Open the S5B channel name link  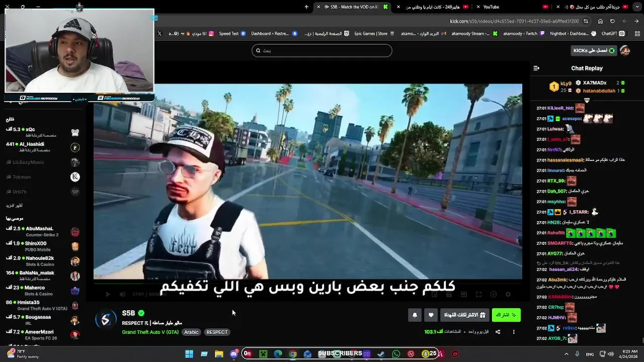(128, 313)
